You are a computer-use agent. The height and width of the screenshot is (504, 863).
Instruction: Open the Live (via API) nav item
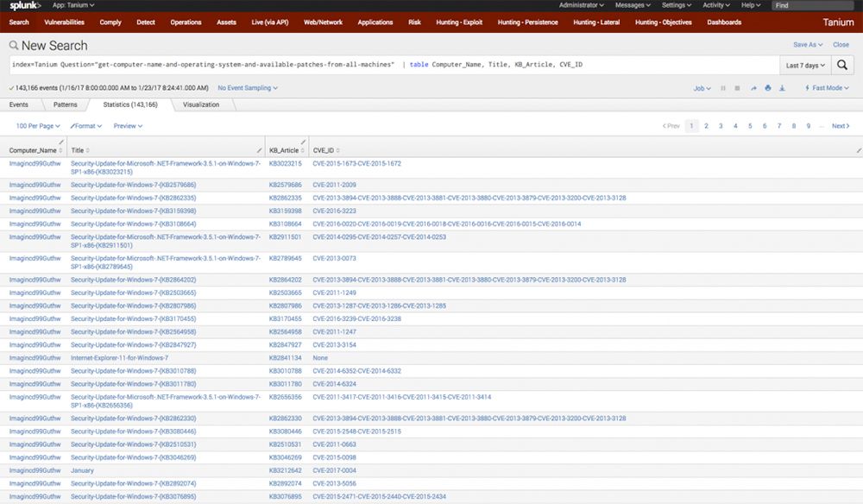point(269,22)
